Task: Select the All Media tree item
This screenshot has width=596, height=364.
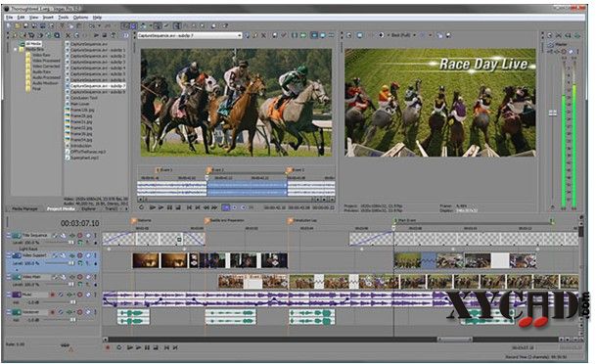Action: pos(33,44)
